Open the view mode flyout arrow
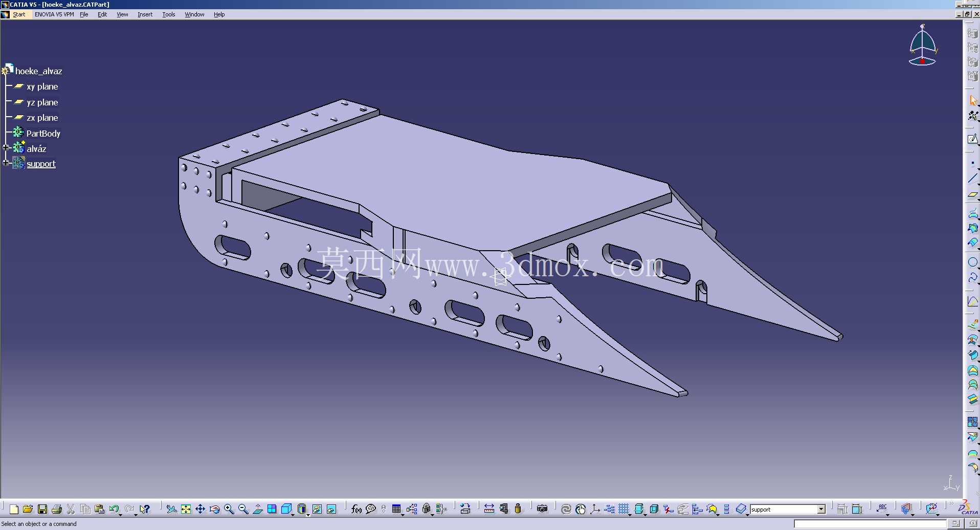Image resolution: width=980 pixels, height=530 pixels. 308,514
